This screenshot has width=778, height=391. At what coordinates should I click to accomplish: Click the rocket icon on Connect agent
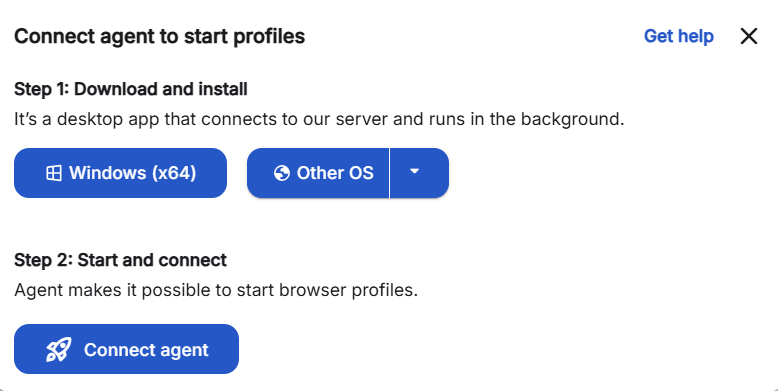pos(59,350)
